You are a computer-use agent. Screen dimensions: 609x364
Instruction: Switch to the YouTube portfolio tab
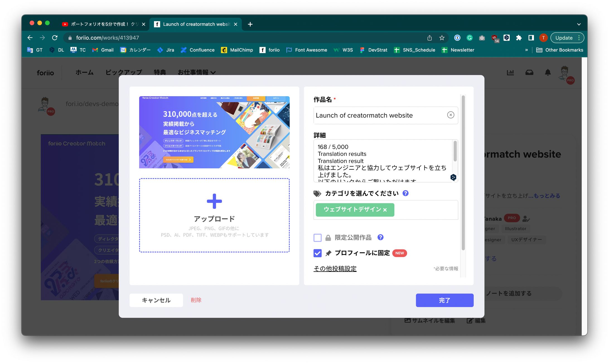pyautogui.click(x=103, y=24)
